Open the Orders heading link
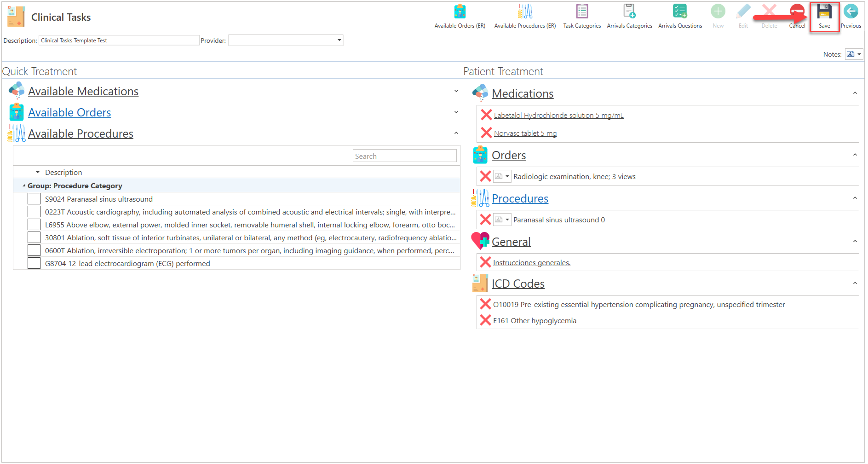868x464 pixels. point(508,155)
